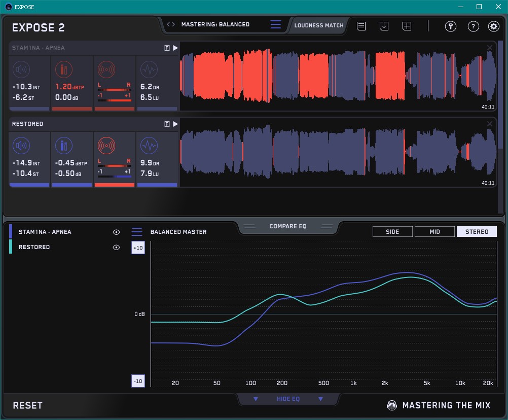
Task: Switch EQ view to SIDE
Action: [x=392, y=232]
